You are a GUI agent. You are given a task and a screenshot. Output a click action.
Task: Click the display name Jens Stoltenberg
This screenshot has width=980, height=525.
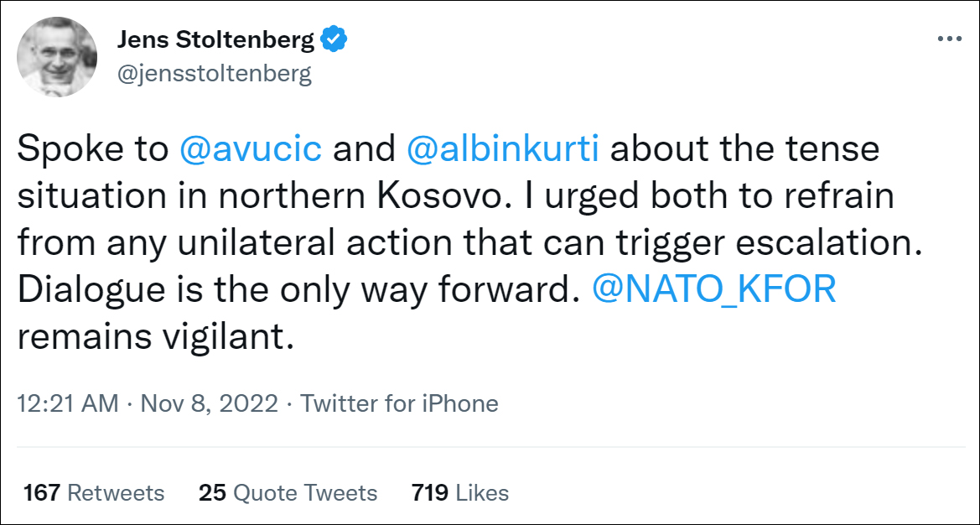216,39
